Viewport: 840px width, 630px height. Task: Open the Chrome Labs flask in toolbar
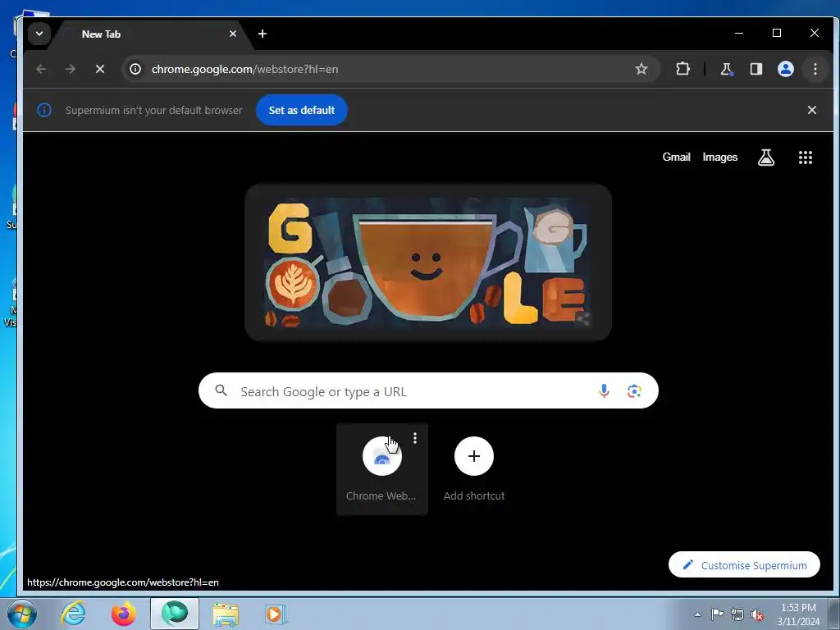pyautogui.click(x=726, y=69)
